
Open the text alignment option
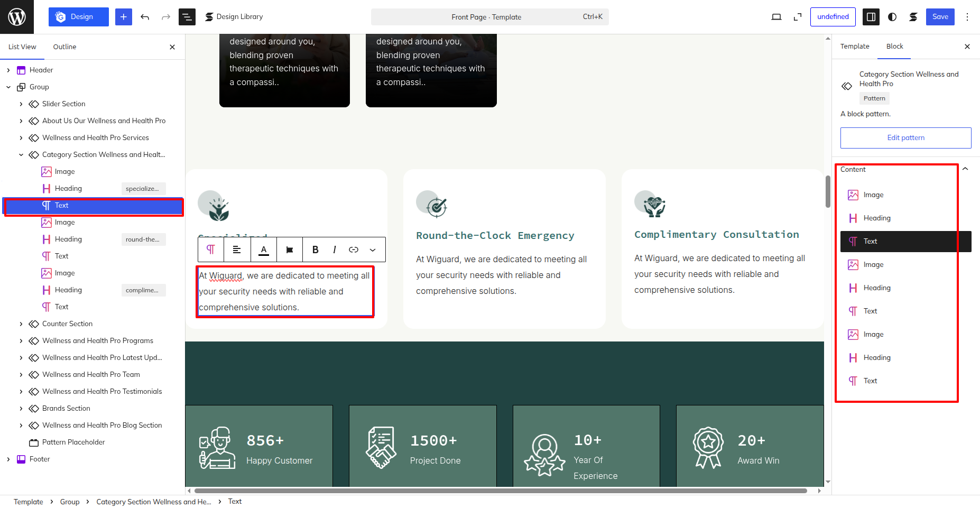pos(237,250)
